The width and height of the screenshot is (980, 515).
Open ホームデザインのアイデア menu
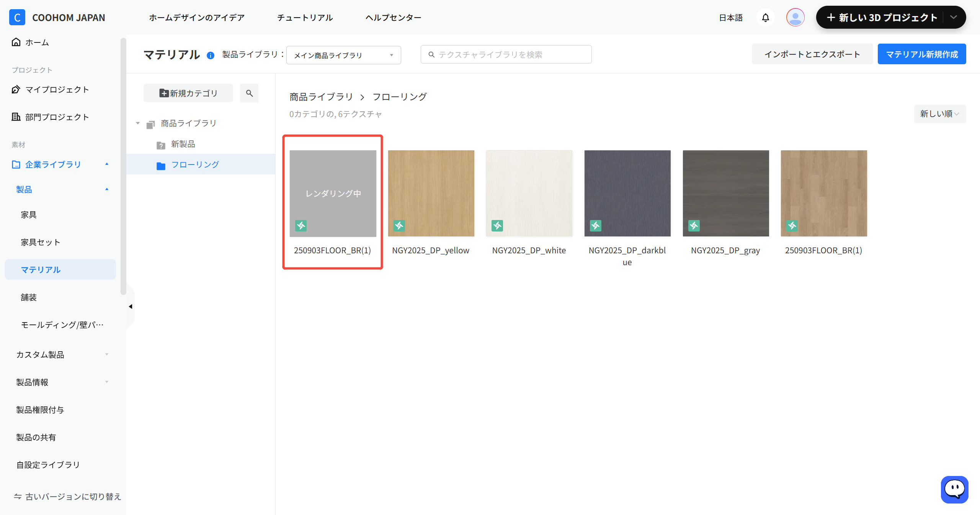point(197,18)
